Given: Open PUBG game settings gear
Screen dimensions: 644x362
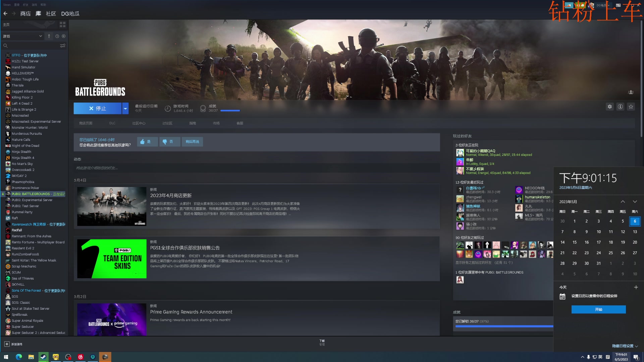Looking at the screenshot, I should click(x=610, y=107).
